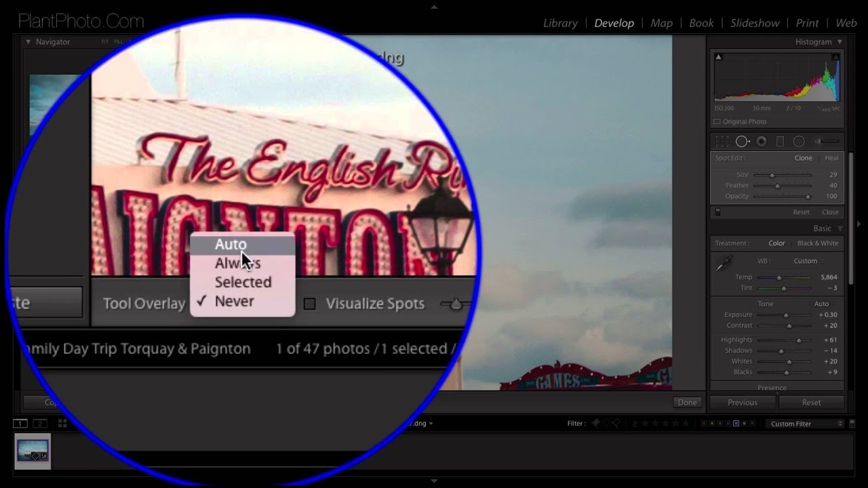Switch to Map module
Screen dimensions: 868x488
click(x=661, y=23)
